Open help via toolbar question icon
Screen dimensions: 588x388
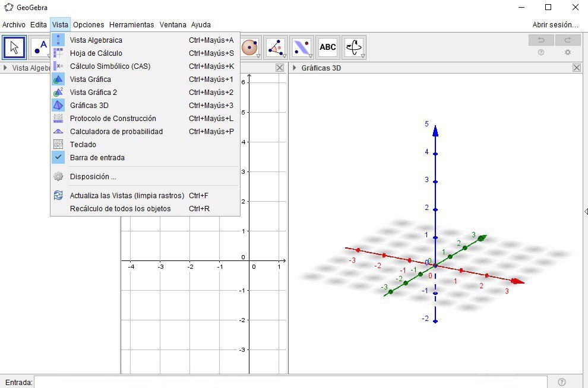tap(540, 52)
